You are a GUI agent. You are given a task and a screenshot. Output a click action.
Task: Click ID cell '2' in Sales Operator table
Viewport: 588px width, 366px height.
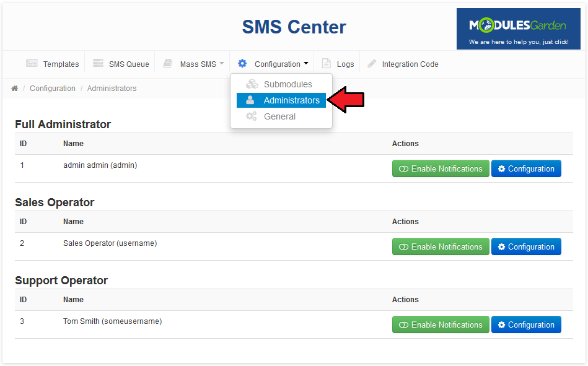[22, 243]
